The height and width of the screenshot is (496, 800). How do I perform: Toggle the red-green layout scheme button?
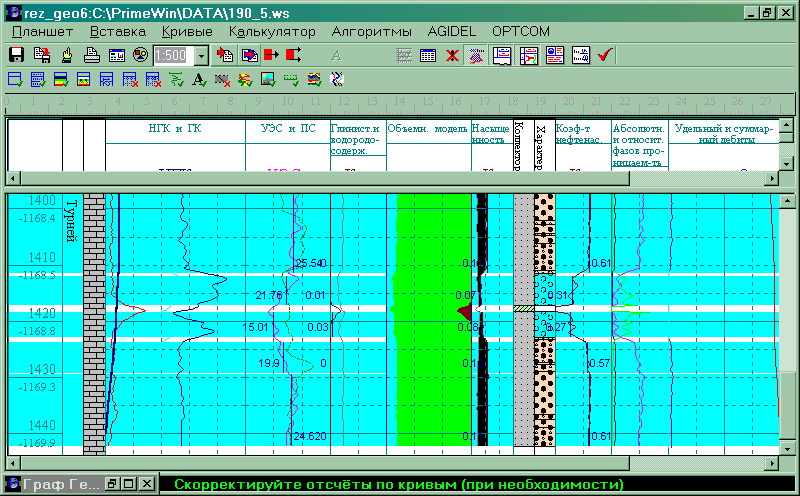pos(529,55)
